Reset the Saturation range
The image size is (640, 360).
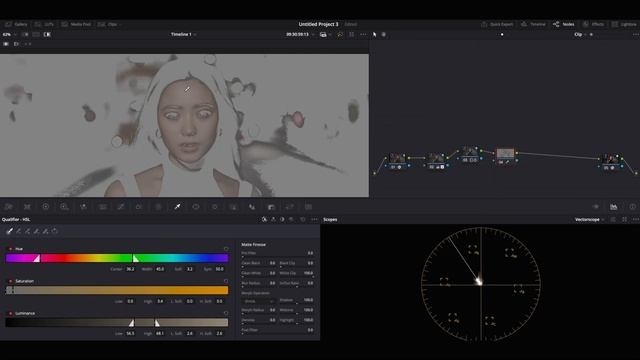(226, 281)
